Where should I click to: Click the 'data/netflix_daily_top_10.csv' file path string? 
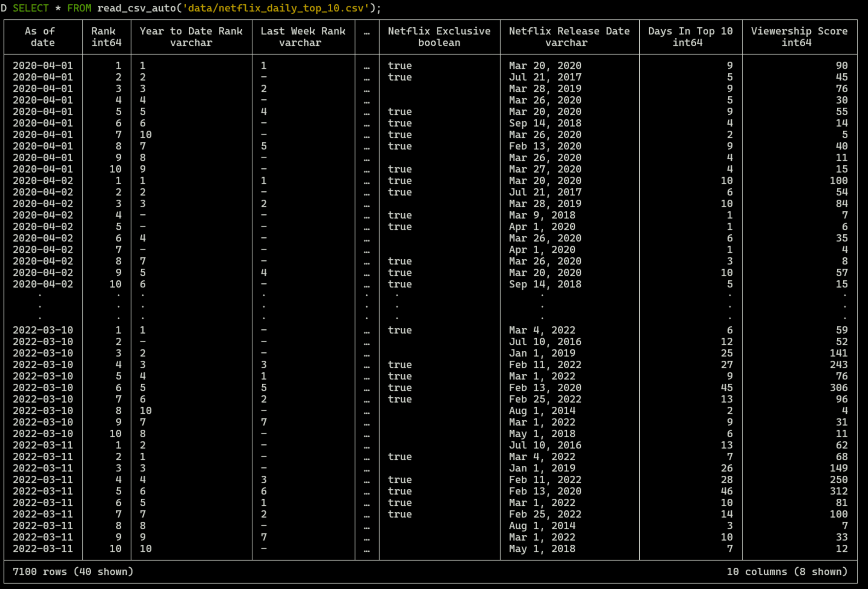coord(276,8)
